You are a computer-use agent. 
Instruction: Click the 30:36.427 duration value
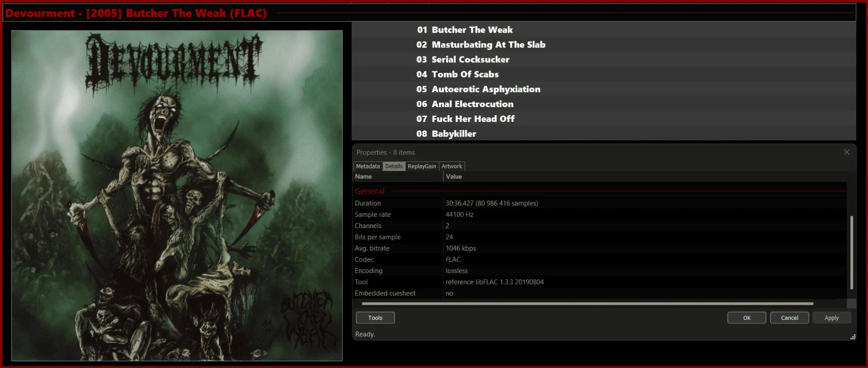point(492,203)
